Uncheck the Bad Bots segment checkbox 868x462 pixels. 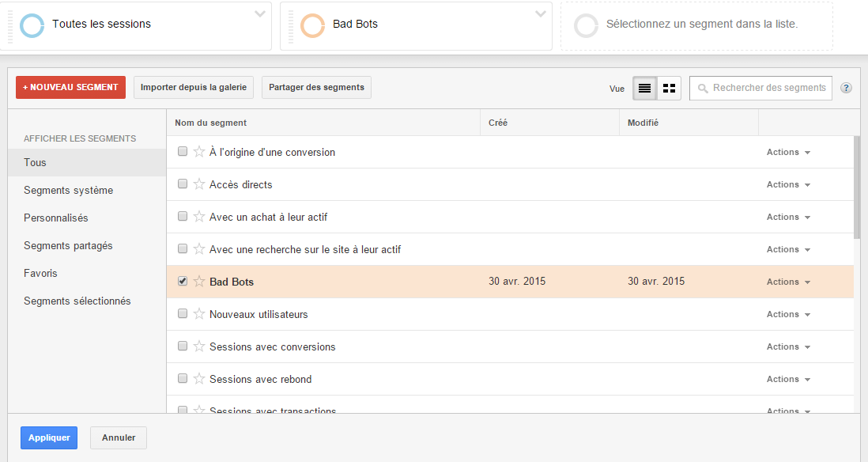(183, 281)
